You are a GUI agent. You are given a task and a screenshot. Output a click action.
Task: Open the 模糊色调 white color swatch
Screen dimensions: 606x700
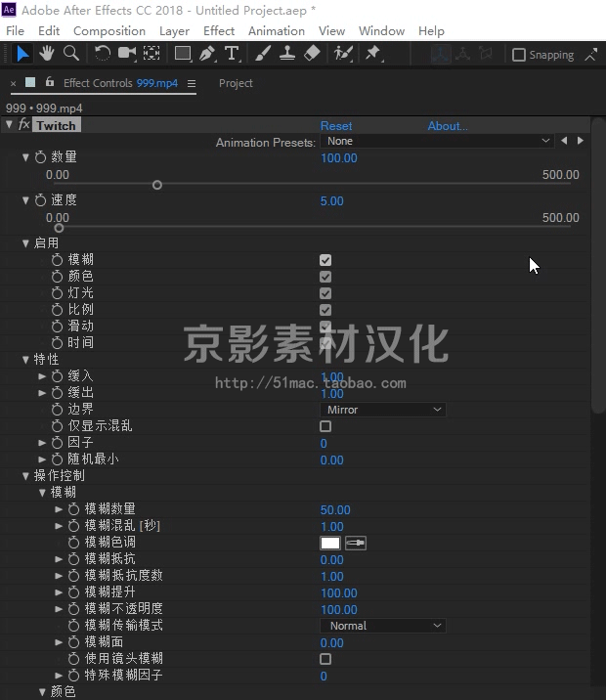click(330, 543)
